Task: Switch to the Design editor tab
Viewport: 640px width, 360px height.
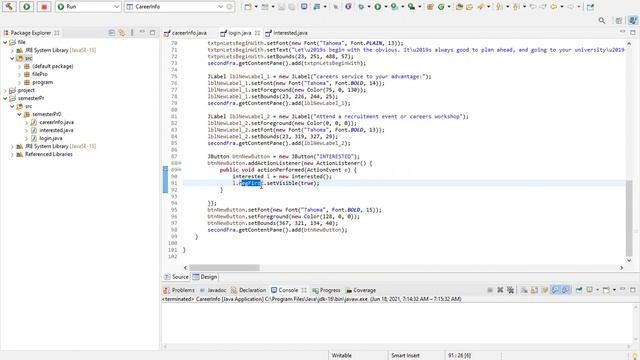Action: [x=205, y=277]
